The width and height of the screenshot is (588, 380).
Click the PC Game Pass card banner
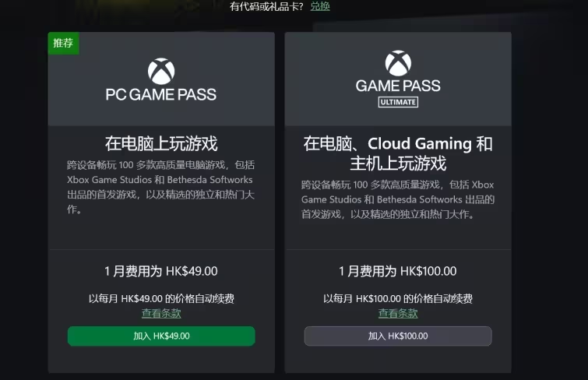[161, 79]
